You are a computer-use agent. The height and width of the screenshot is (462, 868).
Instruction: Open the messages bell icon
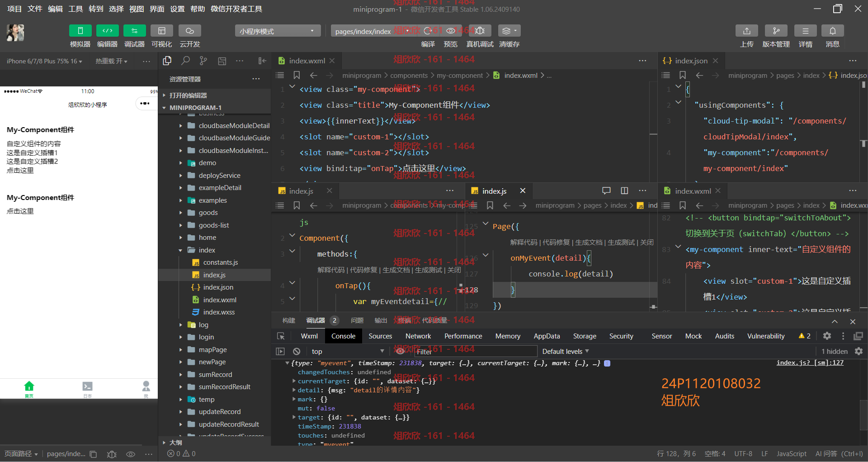[x=832, y=31]
